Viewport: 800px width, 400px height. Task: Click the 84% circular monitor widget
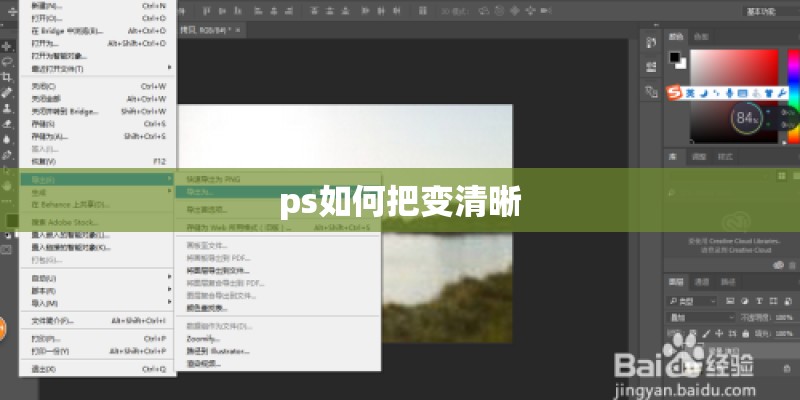coord(746,118)
